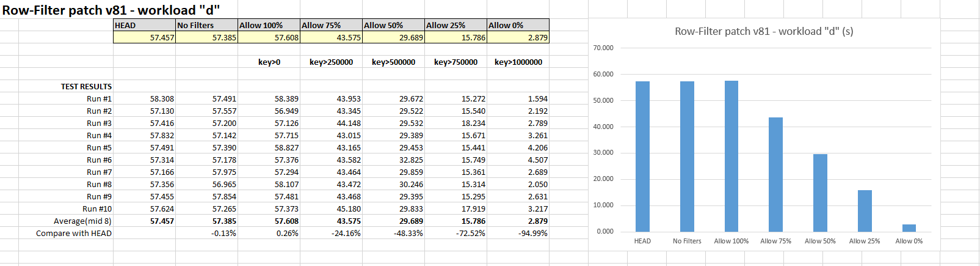Click the "Compare with HEAD" row label
Screen dimensions: 980x266
click(74, 233)
